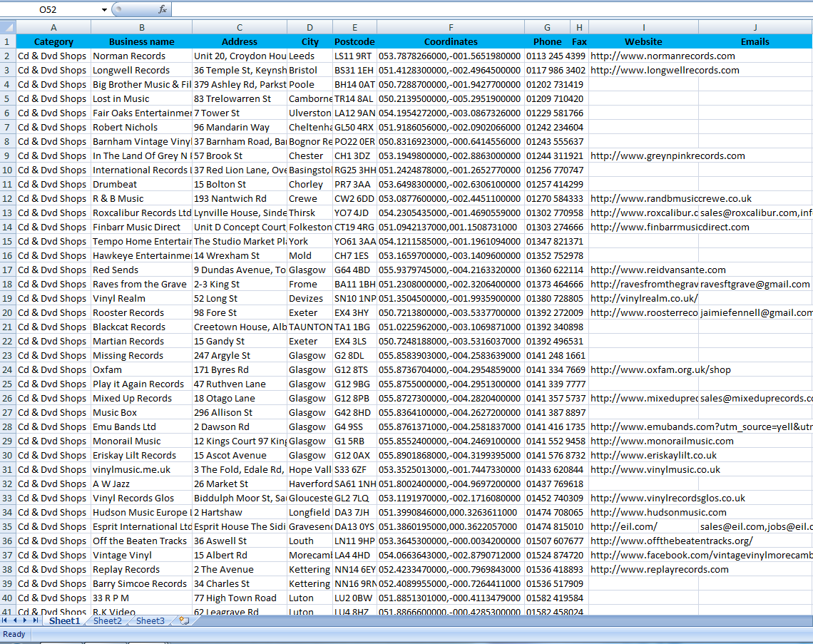Click the 'Business name' header cell
Screen dimensions: 813x644
point(141,41)
